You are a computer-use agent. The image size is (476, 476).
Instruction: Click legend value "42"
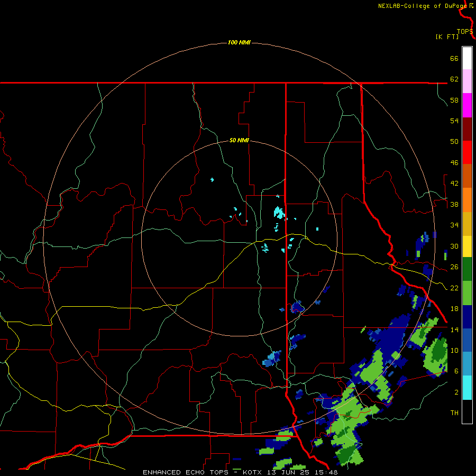[x=454, y=184]
